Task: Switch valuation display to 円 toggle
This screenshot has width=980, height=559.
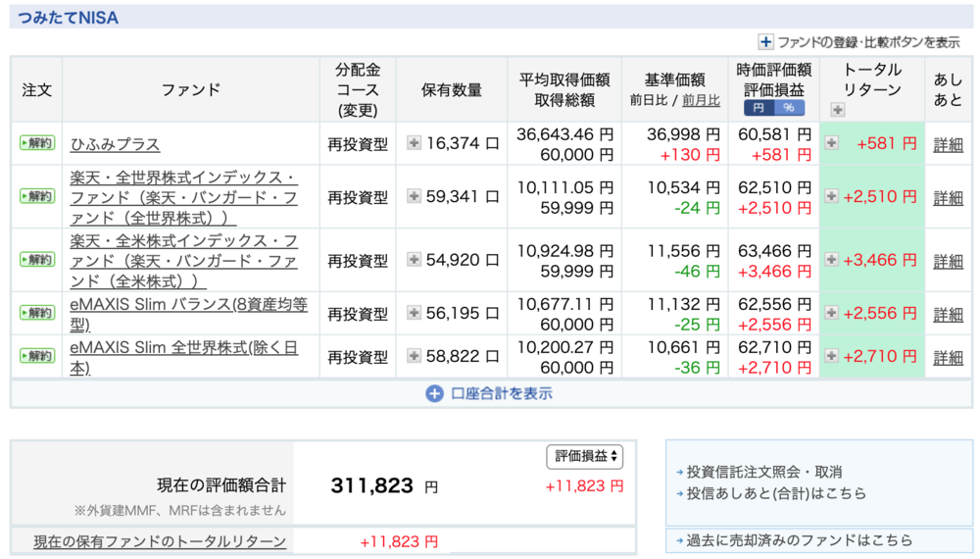Action: 759,107
